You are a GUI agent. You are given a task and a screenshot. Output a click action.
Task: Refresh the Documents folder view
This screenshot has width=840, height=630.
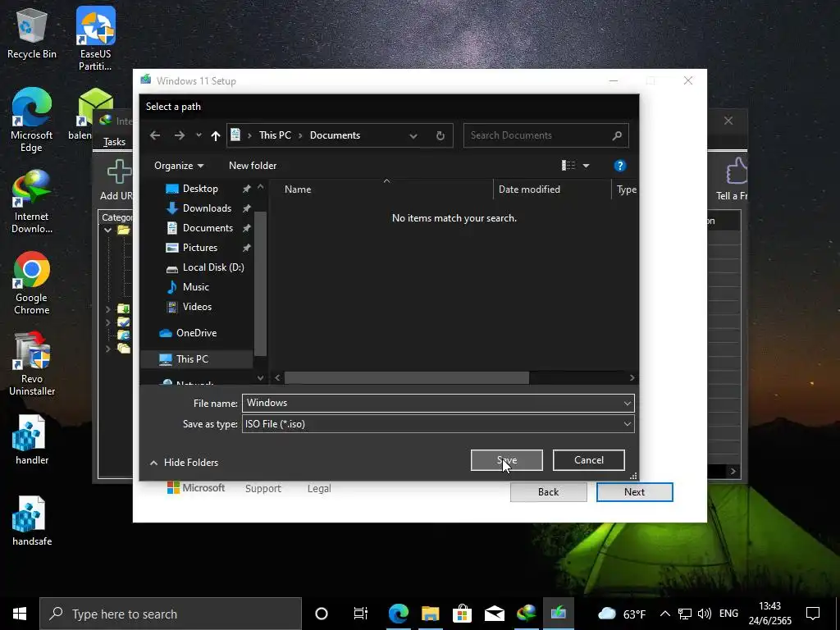[x=441, y=135]
